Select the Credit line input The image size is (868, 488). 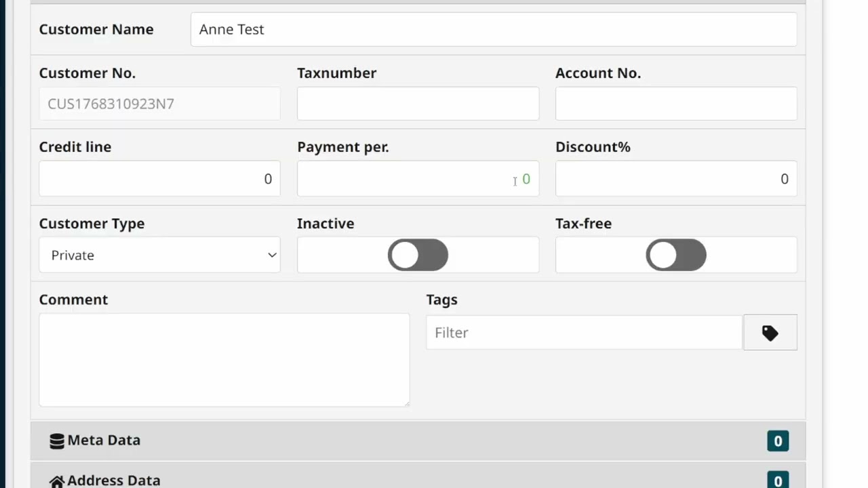pyautogui.click(x=159, y=179)
